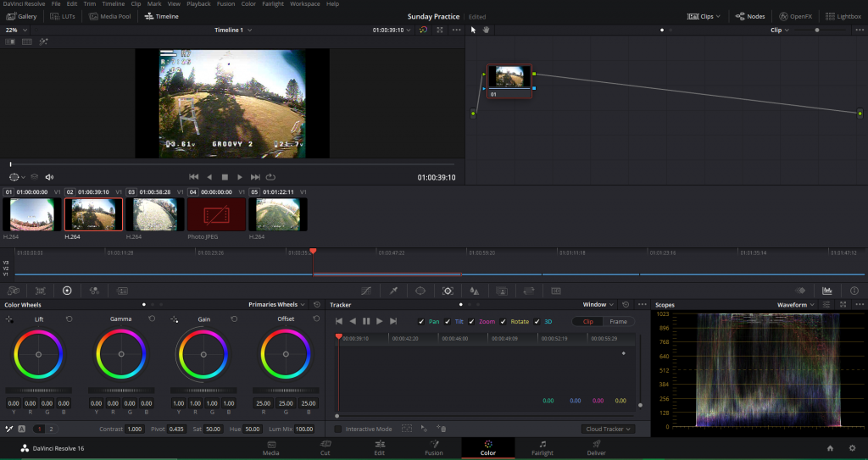
Task: Toggle the Tilt tracking checkbox
Action: 448,322
